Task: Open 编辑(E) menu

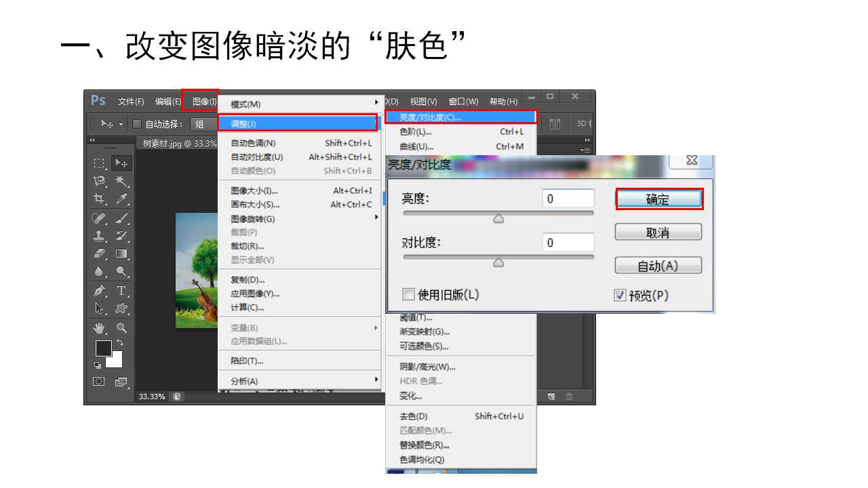Action: [167, 102]
